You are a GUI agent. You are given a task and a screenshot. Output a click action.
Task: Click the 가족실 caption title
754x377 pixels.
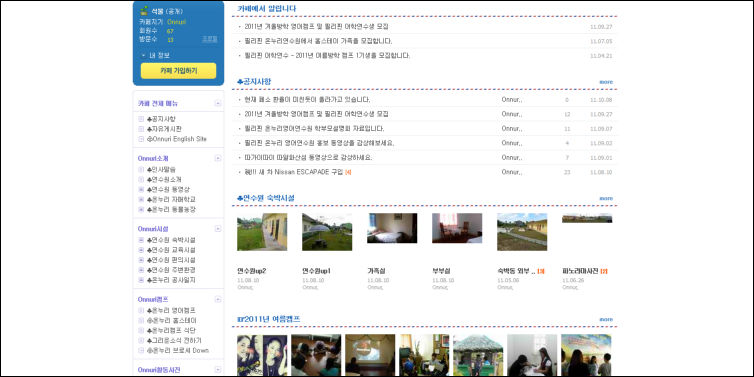pos(376,271)
